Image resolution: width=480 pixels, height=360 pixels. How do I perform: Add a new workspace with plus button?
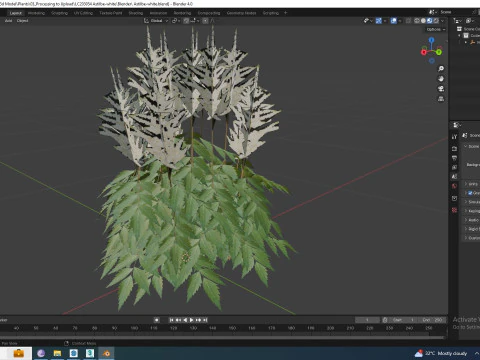pos(285,13)
